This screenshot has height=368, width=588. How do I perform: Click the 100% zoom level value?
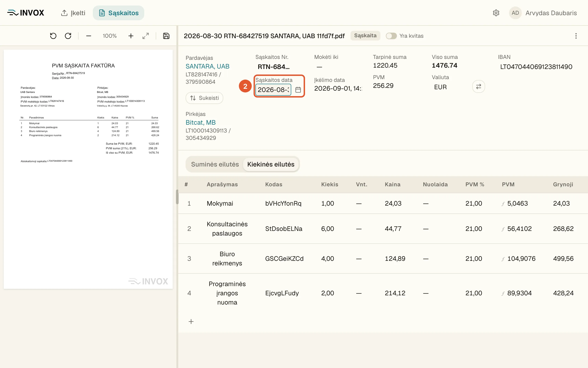tap(110, 36)
